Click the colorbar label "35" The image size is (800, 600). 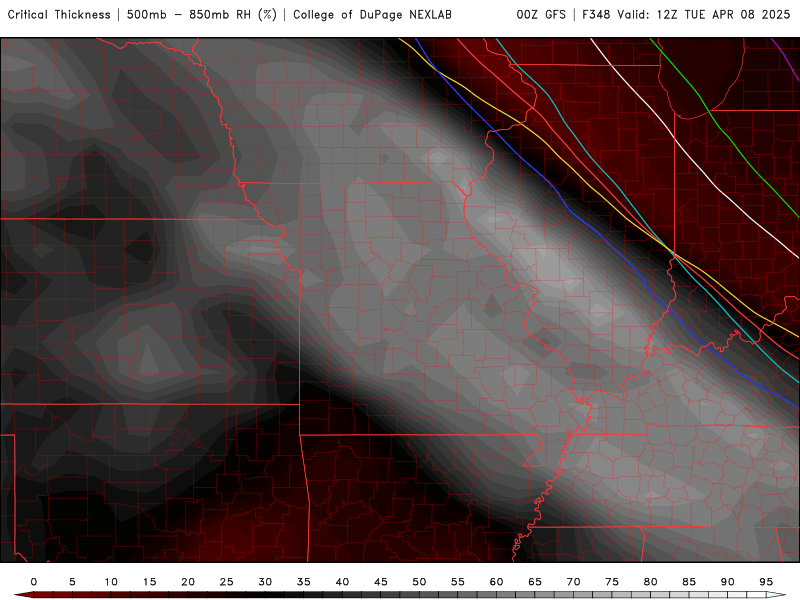(304, 582)
